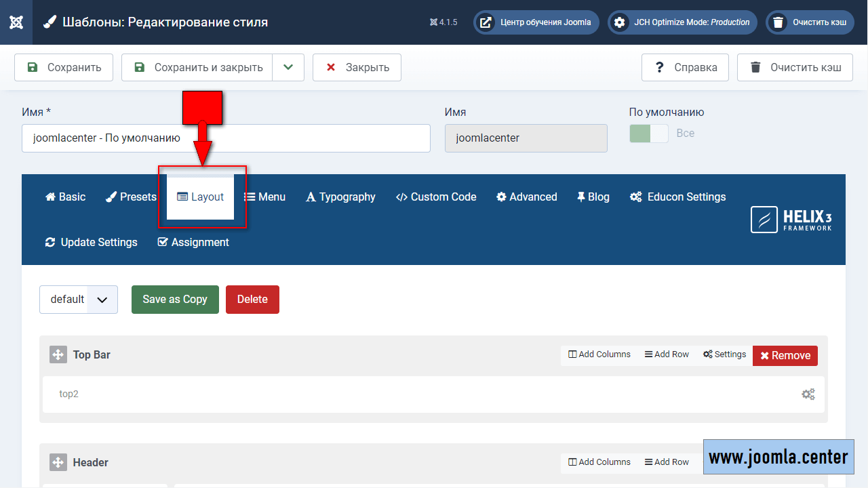Switch to the Typography tab
868x488 pixels.
tap(340, 197)
